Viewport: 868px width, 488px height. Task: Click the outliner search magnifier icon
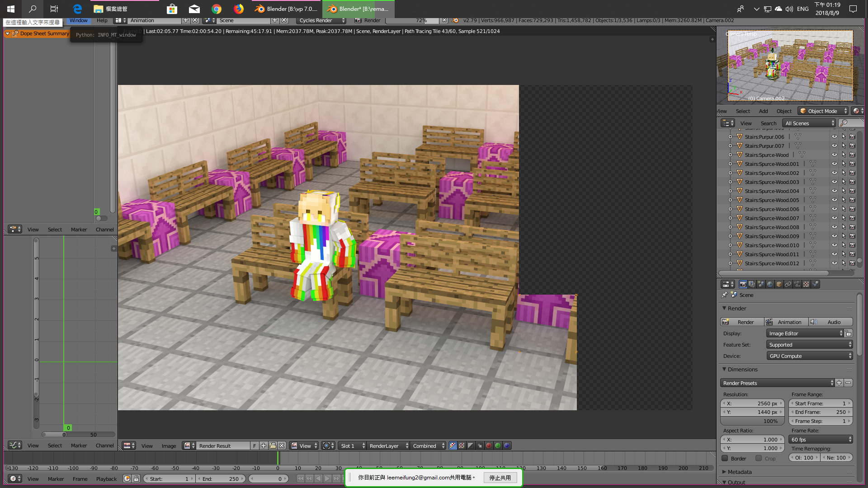point(844,123)
